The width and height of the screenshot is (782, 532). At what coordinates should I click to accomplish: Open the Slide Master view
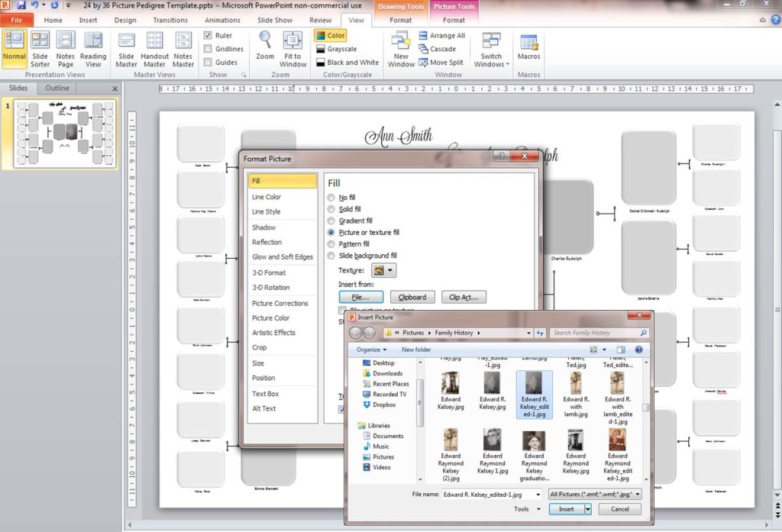126,48
